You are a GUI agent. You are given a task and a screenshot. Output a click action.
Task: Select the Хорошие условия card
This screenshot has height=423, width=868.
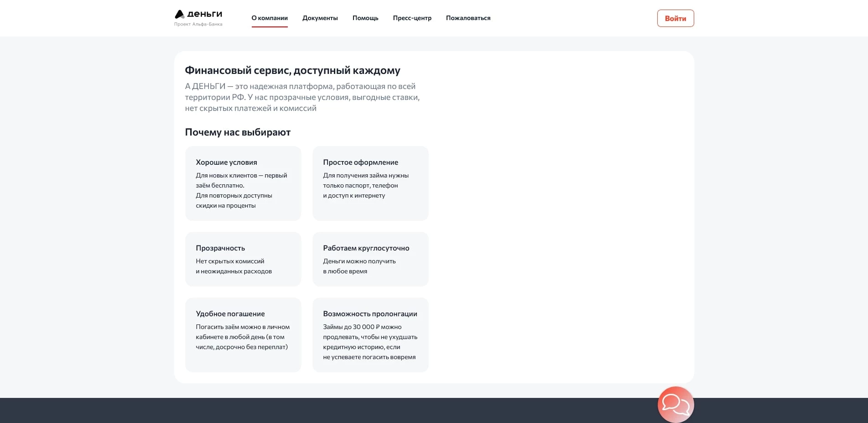243,183
